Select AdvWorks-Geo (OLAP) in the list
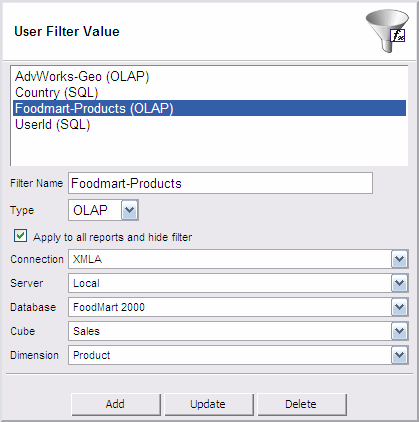 coord(82,77)
